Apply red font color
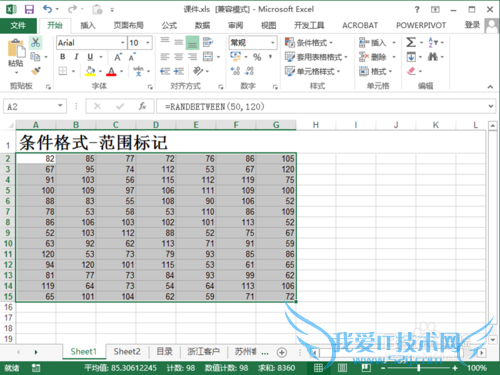 coord(111,71)
